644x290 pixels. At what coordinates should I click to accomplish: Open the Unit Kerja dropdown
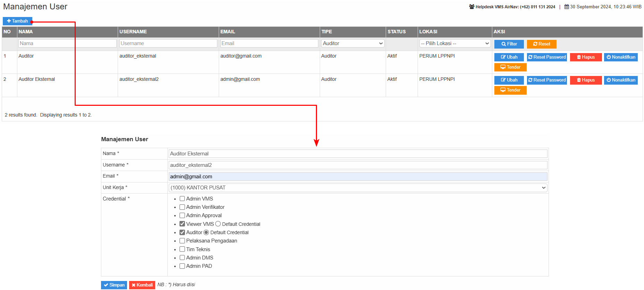(358, 188)
